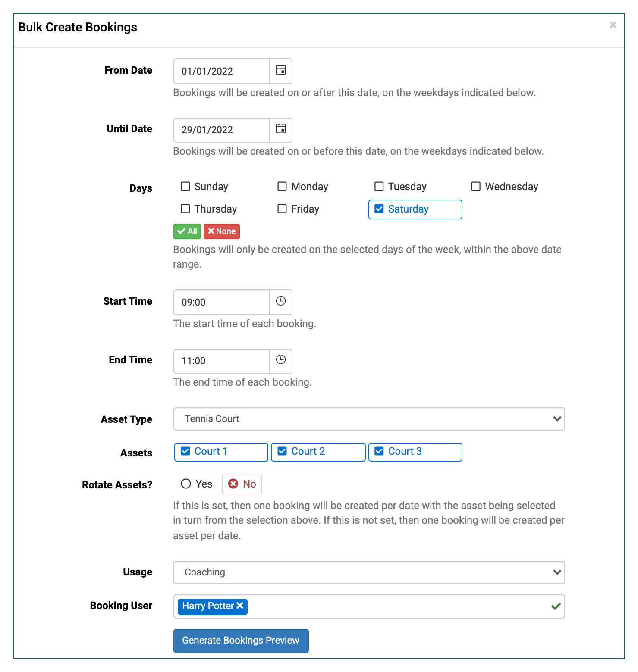Open the Until Date calendar picker

click(x=281, y=130)
